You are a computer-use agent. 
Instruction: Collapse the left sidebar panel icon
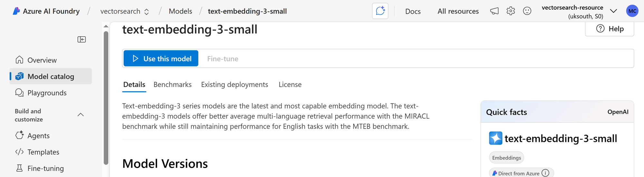tap(81, 39)
